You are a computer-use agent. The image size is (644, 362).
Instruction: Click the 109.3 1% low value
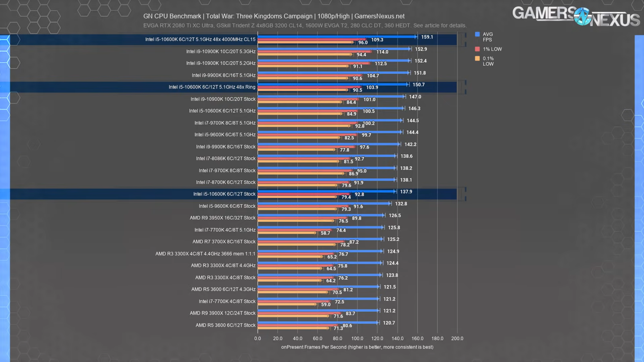coord(377,40)
